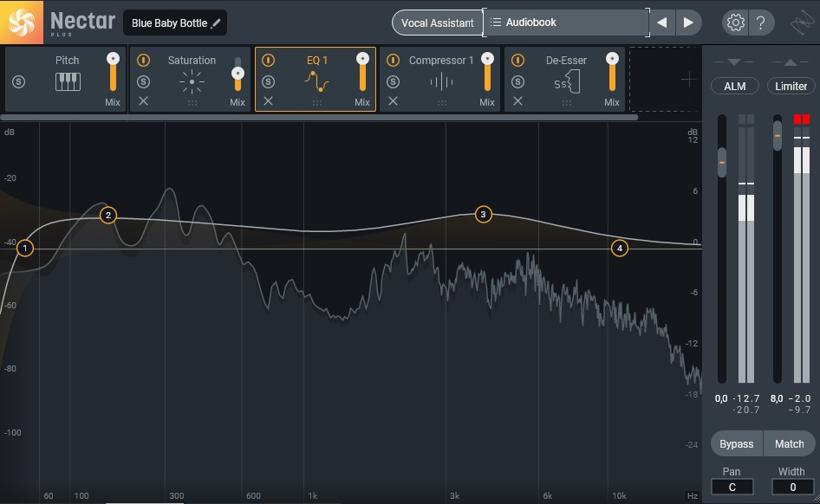
Task: Select the Saturation module starburst icon
Action: [192, 82]
